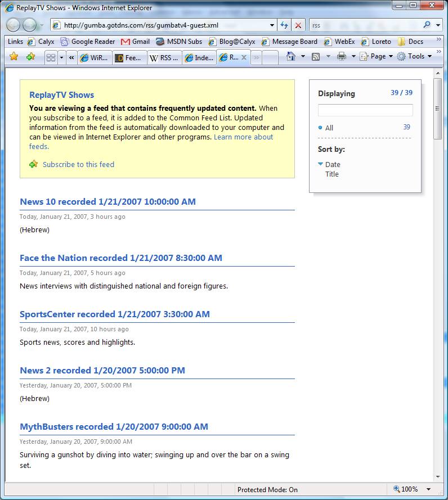Expand the address bar history dropdown
The image size is (448, 500).
click(272, 25)
